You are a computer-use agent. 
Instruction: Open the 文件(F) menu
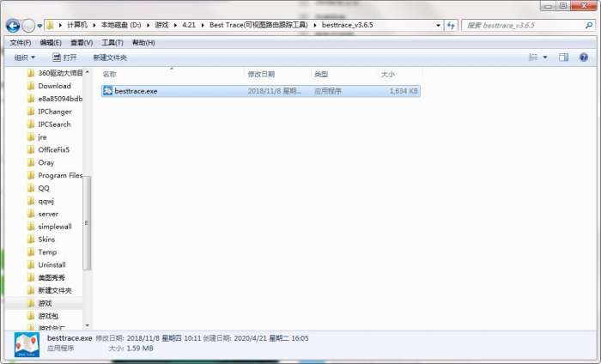(21, 43)
